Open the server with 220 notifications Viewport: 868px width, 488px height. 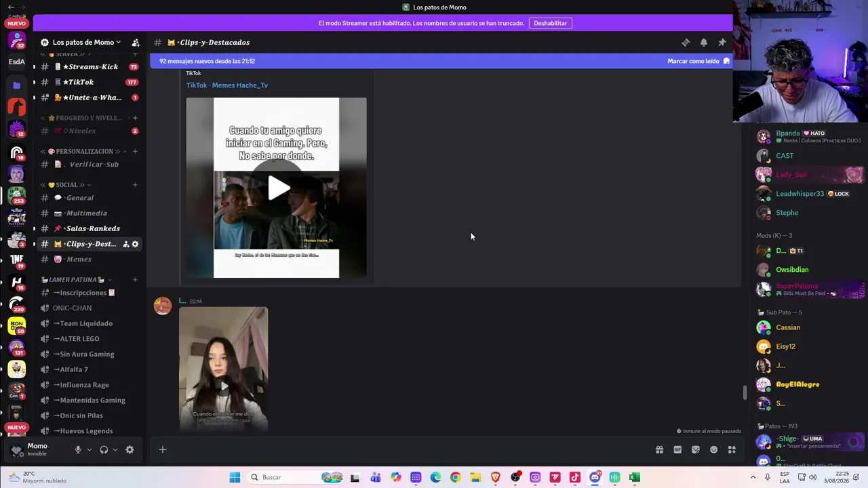pyautogui.click(x=17, y=304)
